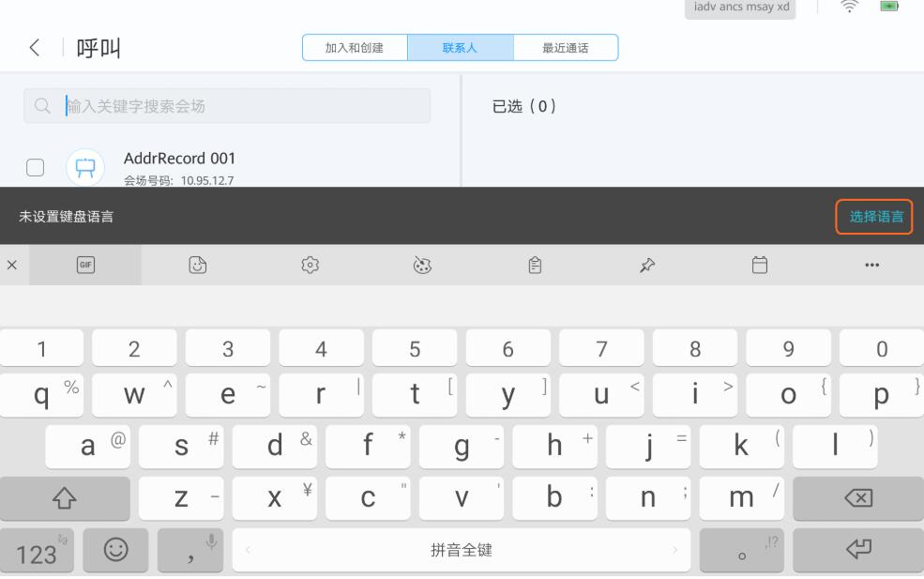The height and width of the screenshot is (579, 924).
Task: Open the calendar icon on keyboard toolbar
Action: tap(762, 267)
